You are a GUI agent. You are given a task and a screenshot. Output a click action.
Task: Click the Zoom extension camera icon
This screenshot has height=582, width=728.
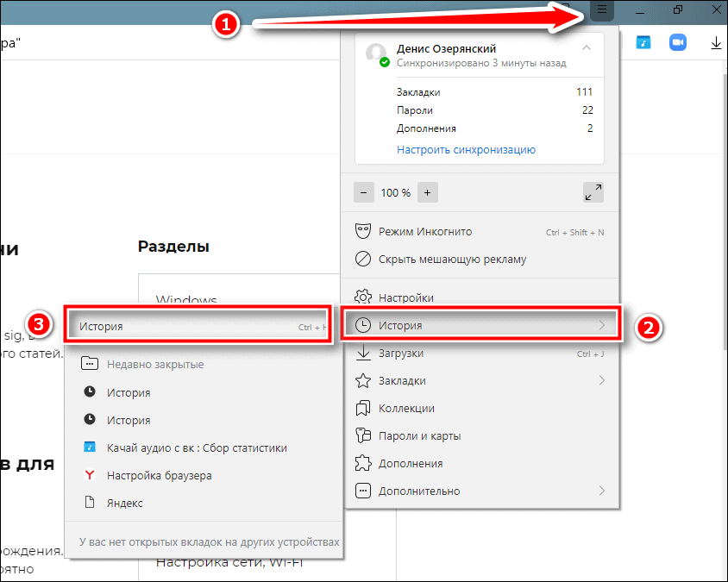point(677,42)
